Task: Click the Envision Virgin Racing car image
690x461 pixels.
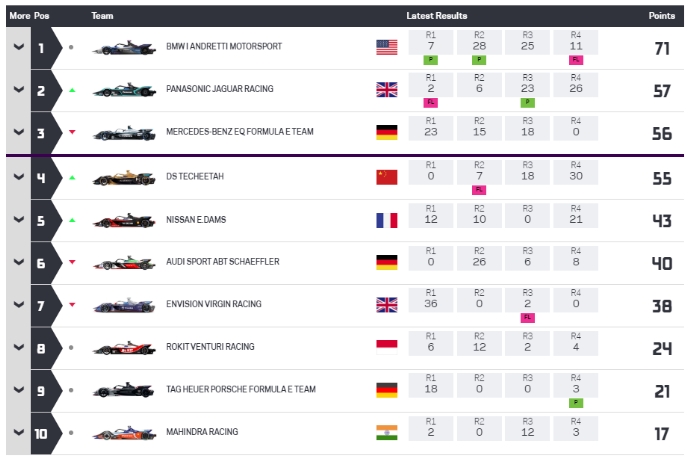Action: tap(124, 305)
